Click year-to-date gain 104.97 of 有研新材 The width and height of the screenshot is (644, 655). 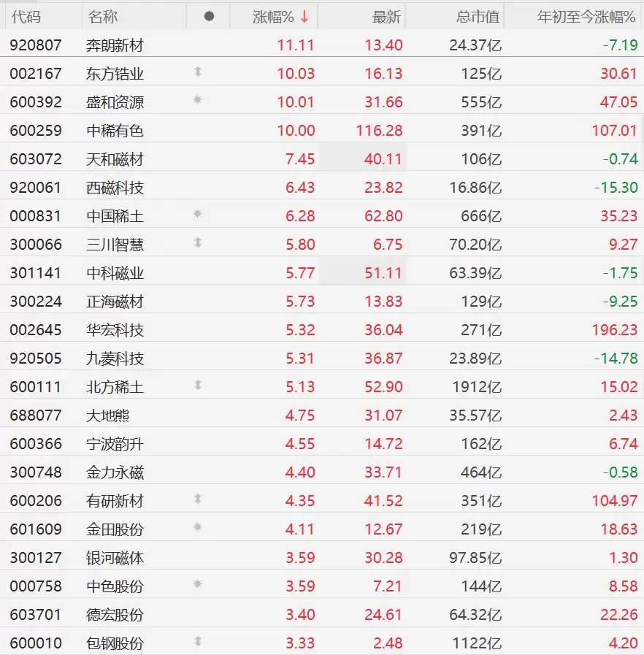click(x=614, y=501)
